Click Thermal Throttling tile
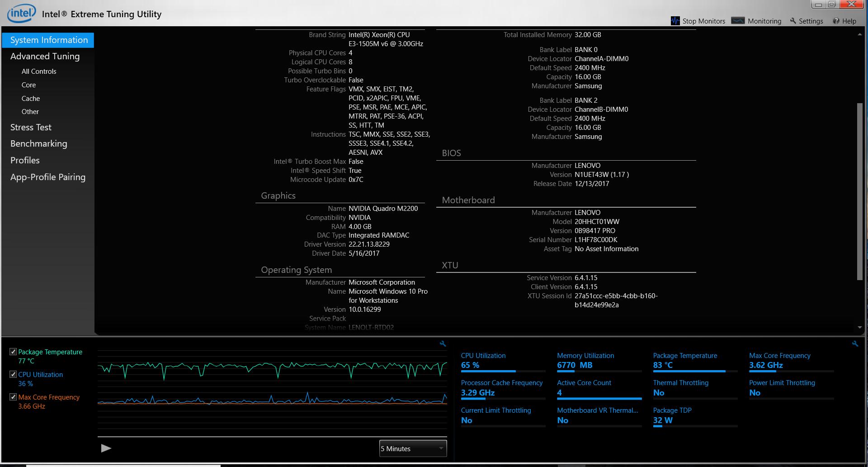868x467 pixels. (x=695, y=389)
